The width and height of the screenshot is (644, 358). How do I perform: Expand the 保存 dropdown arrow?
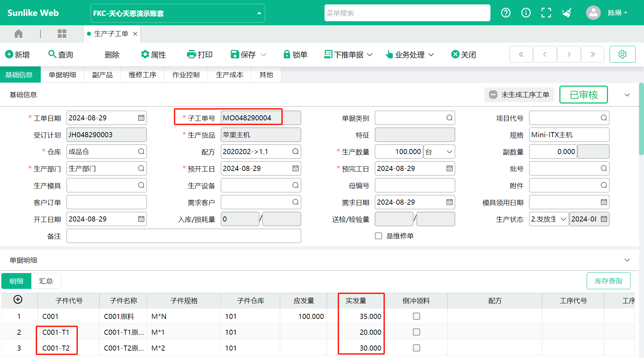(264, 55)
